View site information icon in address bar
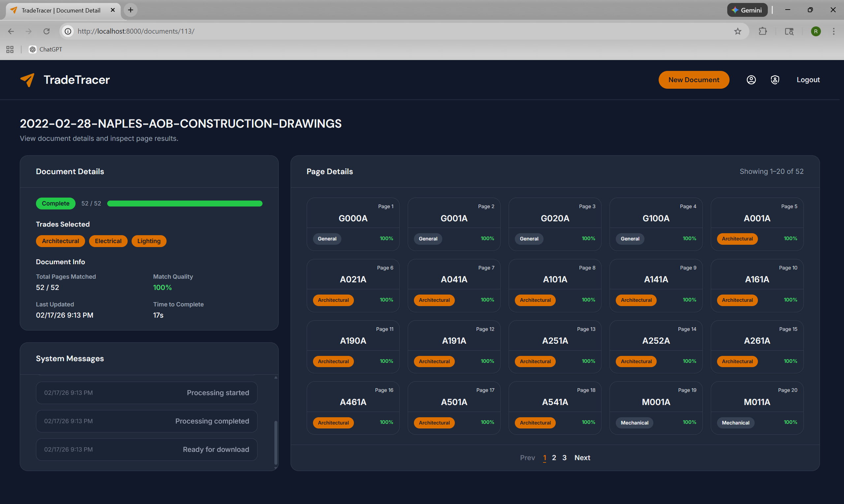The height and width of the screenshot is (504, 844). coord(68,31)
